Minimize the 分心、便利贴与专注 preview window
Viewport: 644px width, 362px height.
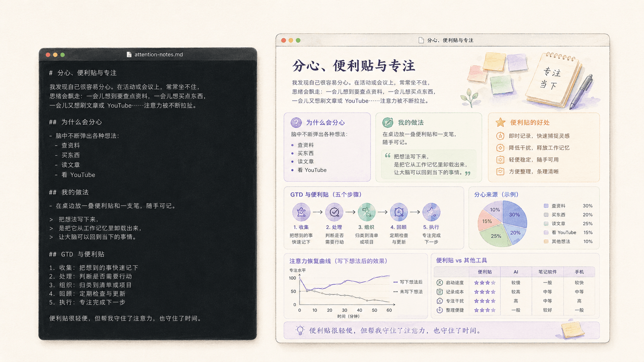click(291, 40)
